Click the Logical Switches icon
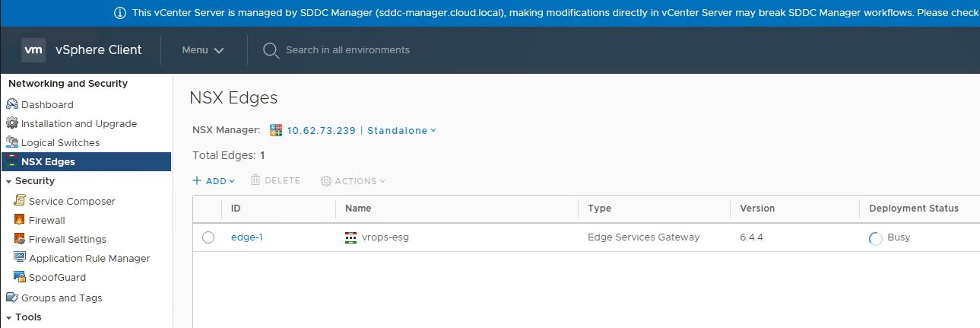The width and height of the screenshot is (980, 328). [x=11, y=142]
